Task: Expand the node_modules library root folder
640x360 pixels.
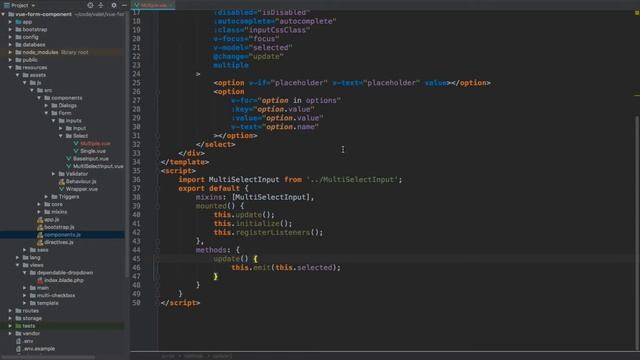Action: pyautogui.click(x=10, y=52)
